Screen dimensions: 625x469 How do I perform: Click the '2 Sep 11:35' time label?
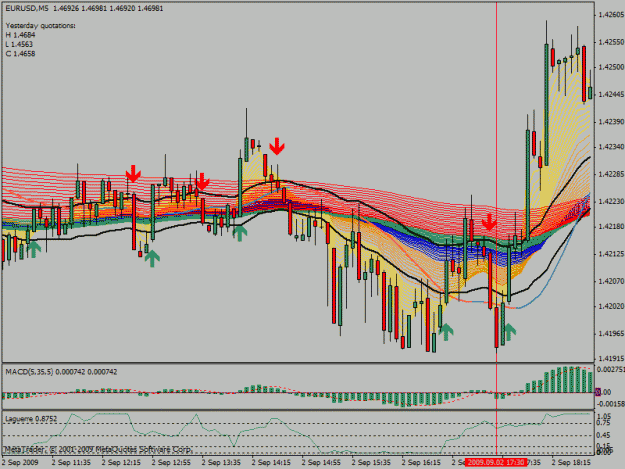pyautogui.click(x=71, y=462)
